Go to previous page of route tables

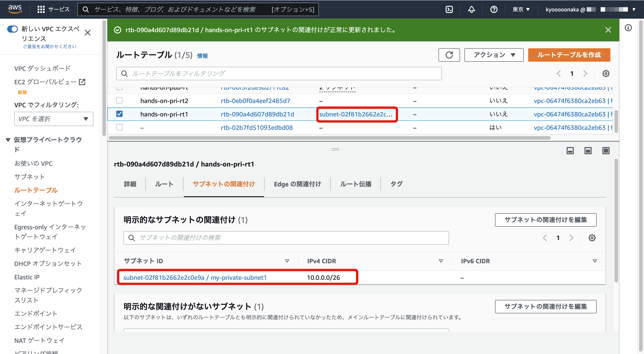coord(559,74)
